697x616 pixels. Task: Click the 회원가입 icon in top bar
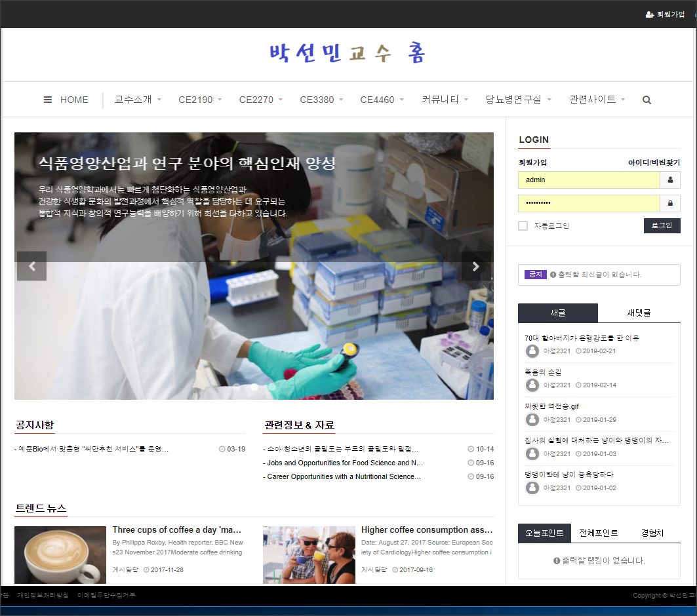(649, 14)
